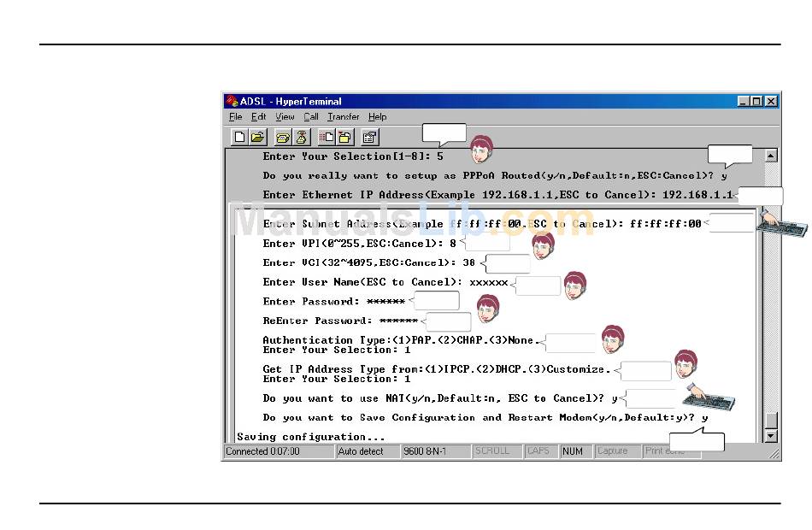Screen dimensions: 812x530
Task: Click the New connection toolbar icon
Action: tap(240, 137)
